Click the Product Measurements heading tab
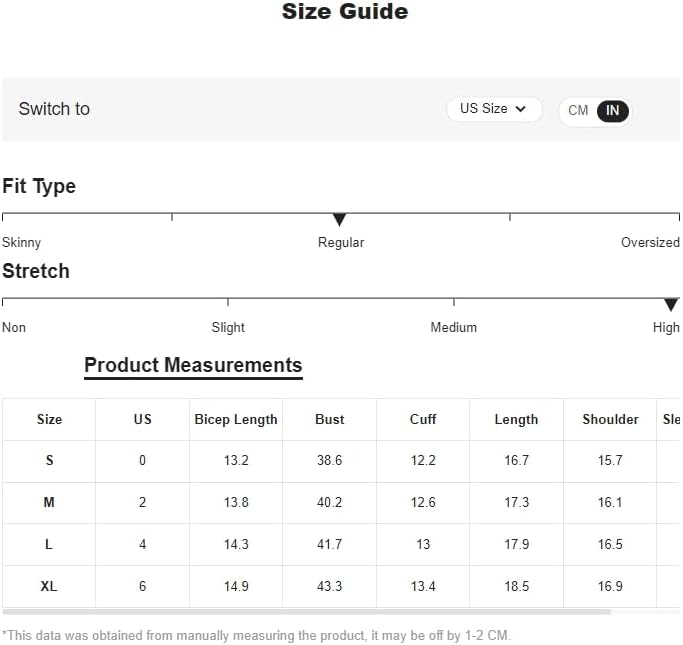This screenshot has width=683, height=645. (x=193, y=366)
